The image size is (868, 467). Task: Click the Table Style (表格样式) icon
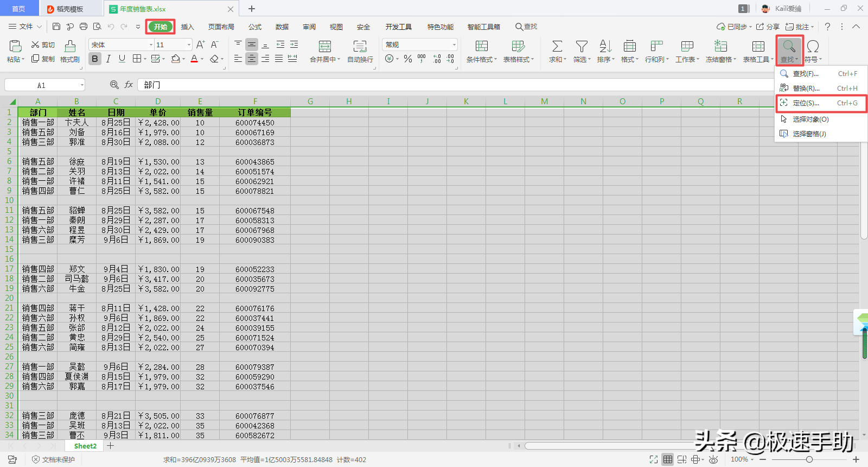518,46
